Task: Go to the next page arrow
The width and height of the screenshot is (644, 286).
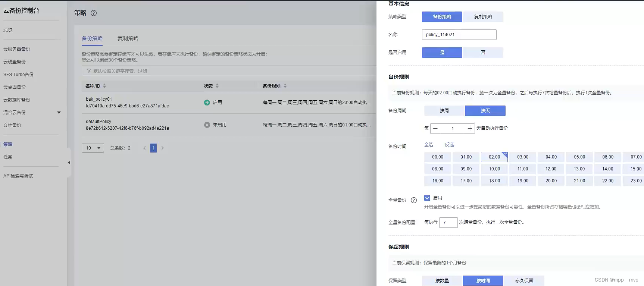Action: tap(163, 148)
